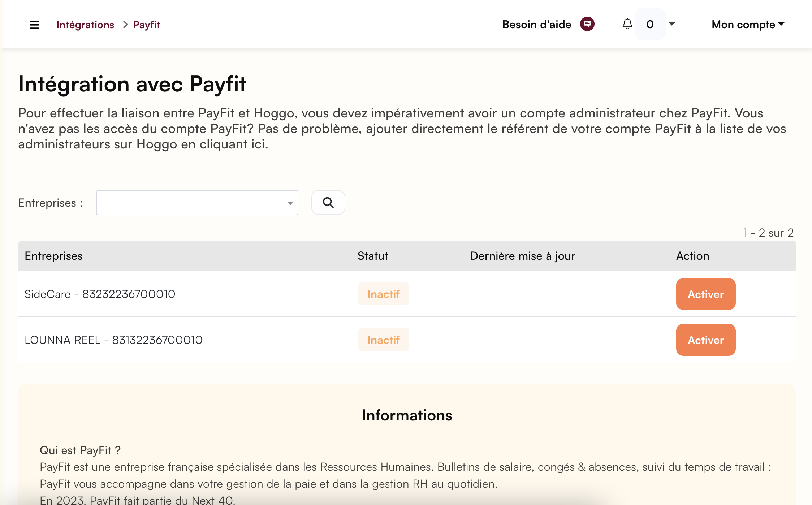Activate SideCare integration
This screenshot has height=505, width=812.
705,294
